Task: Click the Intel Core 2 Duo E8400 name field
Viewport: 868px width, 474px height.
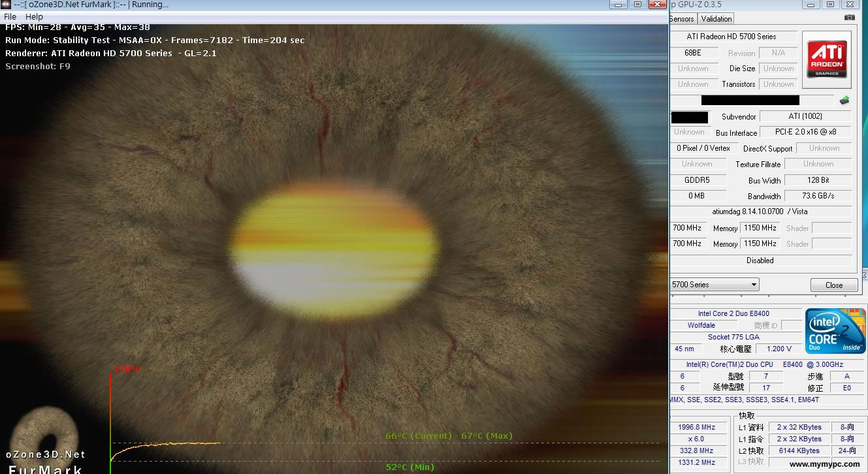Action: click(733, 313)
